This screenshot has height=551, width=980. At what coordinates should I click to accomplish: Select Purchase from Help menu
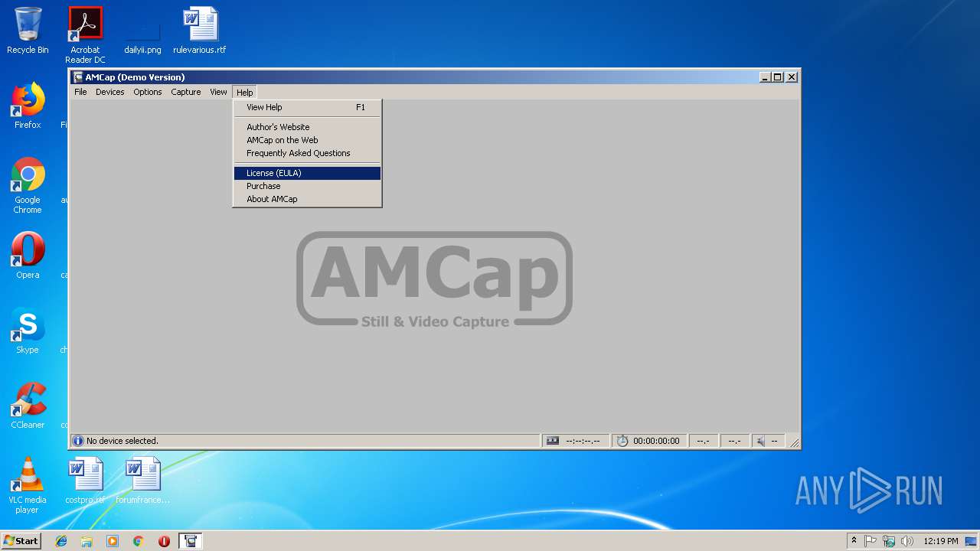[307, 186]
